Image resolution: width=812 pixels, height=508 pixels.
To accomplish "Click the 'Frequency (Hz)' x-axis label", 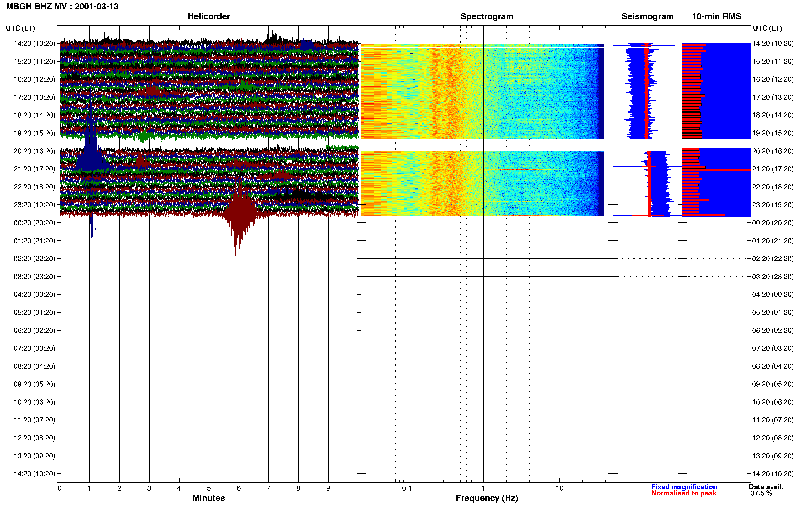I will click(487, 498).
